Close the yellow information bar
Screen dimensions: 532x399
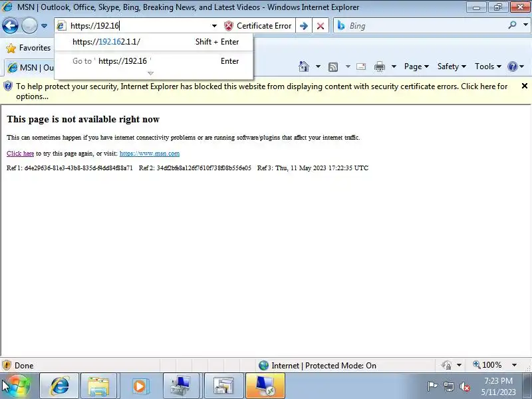(524, 86)
